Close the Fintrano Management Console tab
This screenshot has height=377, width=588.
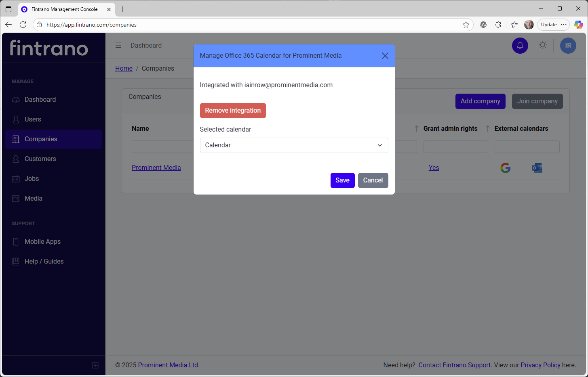click(109, 9)
